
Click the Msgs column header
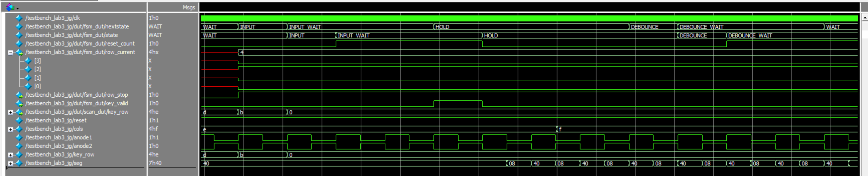189,7
